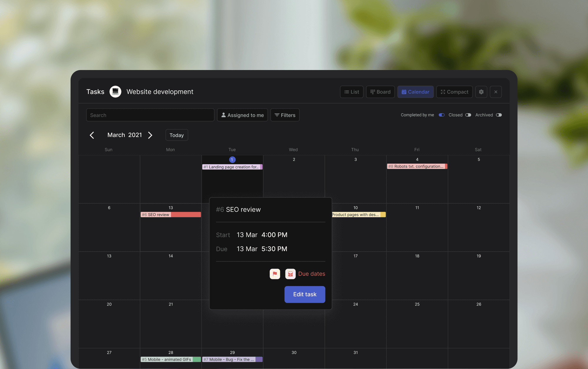The width and height of the screenshot is (588, 369).
Task: Switch to Compact view
Action: pos(454,92)
